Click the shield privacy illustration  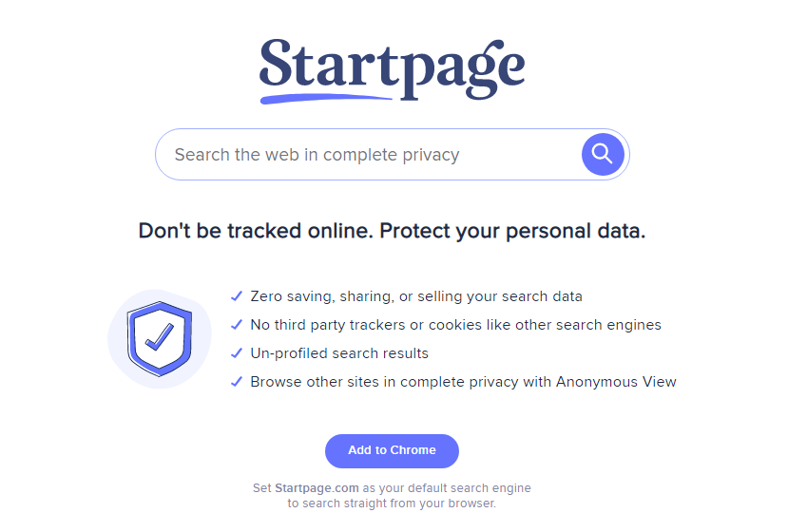160,339
